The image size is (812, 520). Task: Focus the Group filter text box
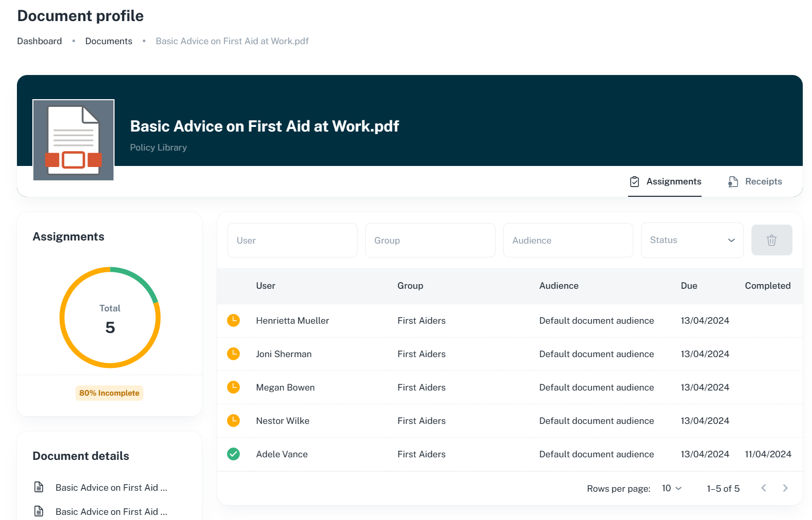pyautogui.click(x=430, y=240)
